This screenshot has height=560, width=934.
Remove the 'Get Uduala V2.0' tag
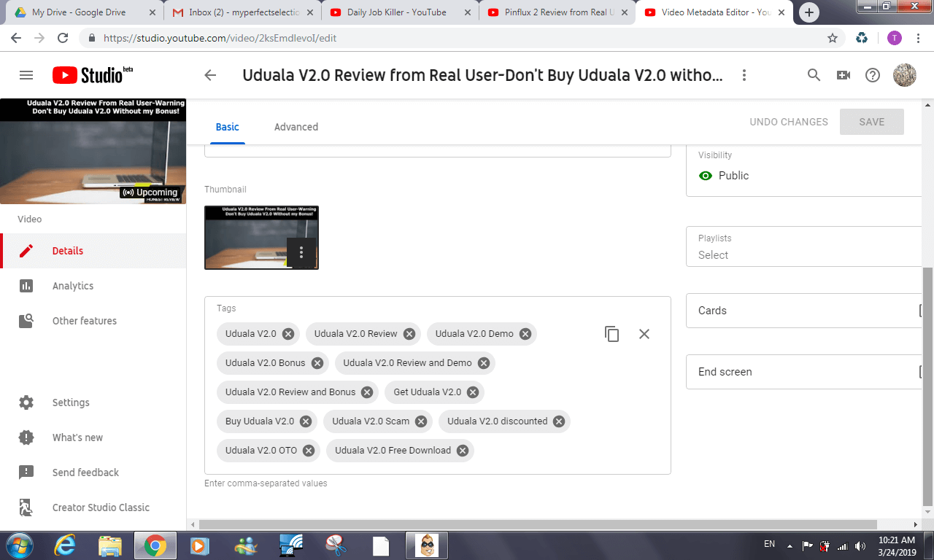(473, 392)
